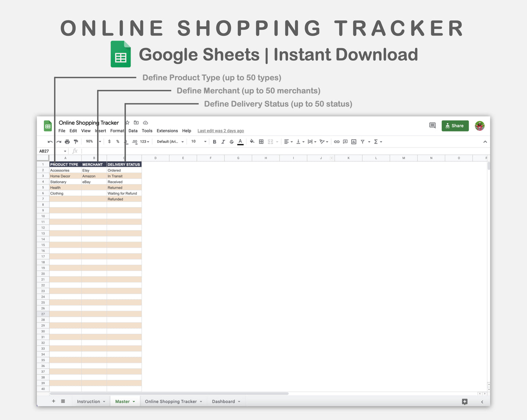Open 'Last edit was 2 days ago' version history
The width and height of the screenshot is (527, 420).
coord(221,131)
